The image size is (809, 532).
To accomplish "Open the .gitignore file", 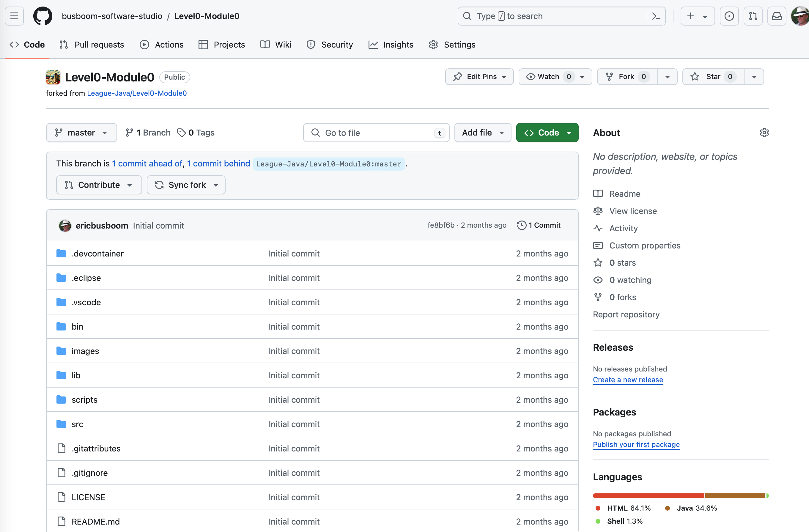I will [89, 473].
